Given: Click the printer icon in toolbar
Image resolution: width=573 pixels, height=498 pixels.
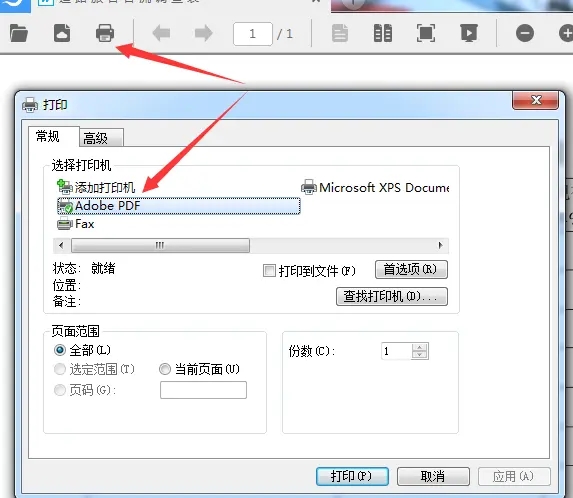Looking at the screenshot, I should point(105,33).
